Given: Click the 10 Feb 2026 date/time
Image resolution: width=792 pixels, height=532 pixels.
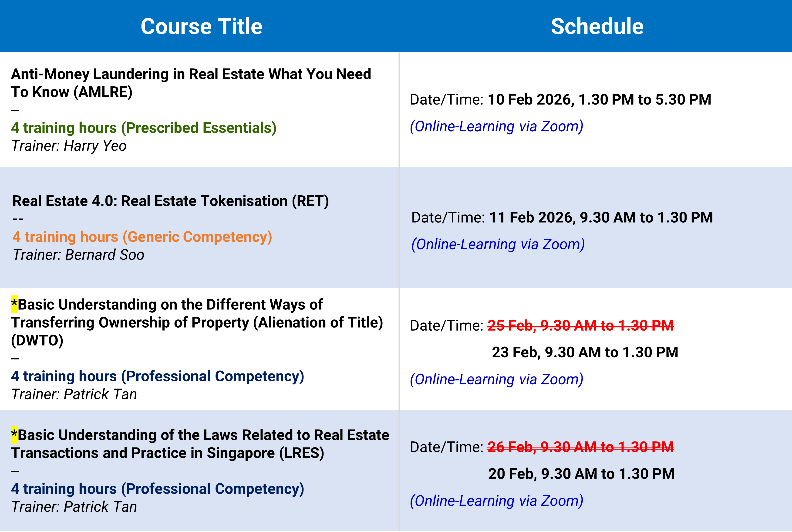Looking at the screenshot, I should pyautogui.click(x=599, y=99).
